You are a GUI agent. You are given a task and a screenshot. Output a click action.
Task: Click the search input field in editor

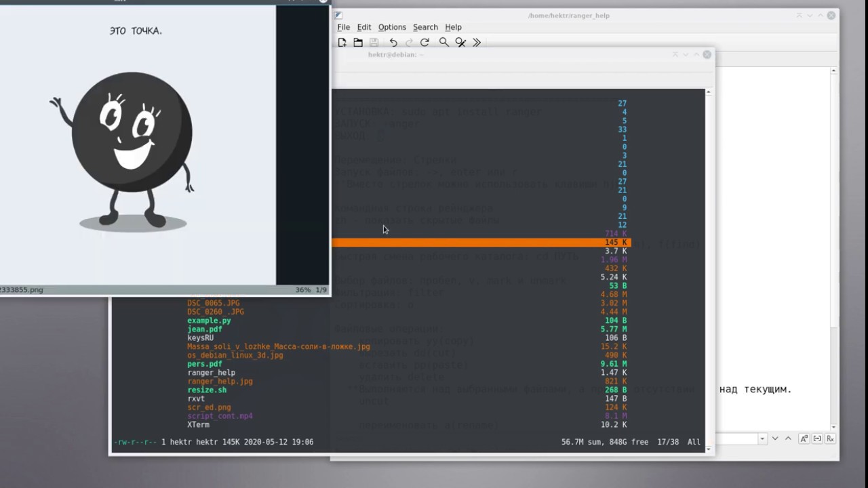click(x=738, y=439)
